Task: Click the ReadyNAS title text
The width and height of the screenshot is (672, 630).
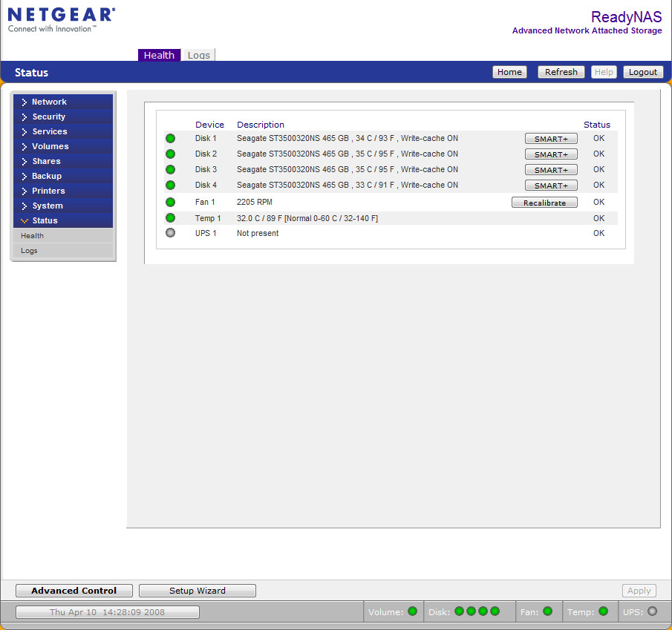Action: (626, 17)
